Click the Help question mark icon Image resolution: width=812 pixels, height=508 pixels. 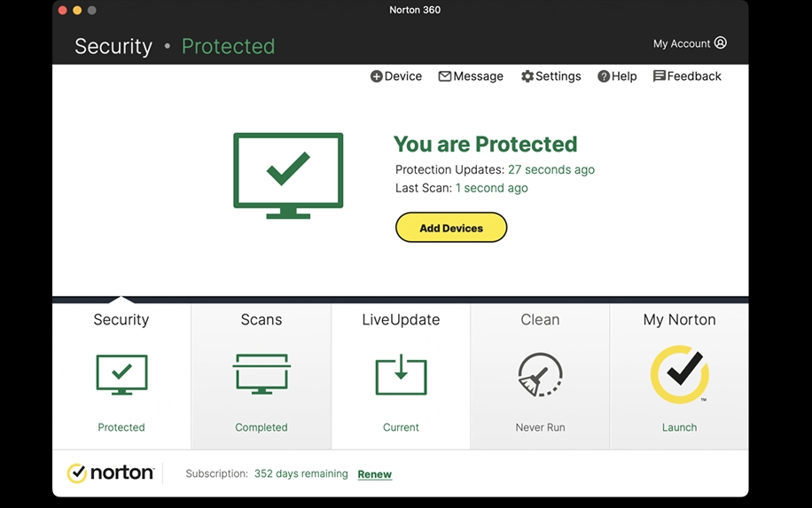(x=604, y=76)
